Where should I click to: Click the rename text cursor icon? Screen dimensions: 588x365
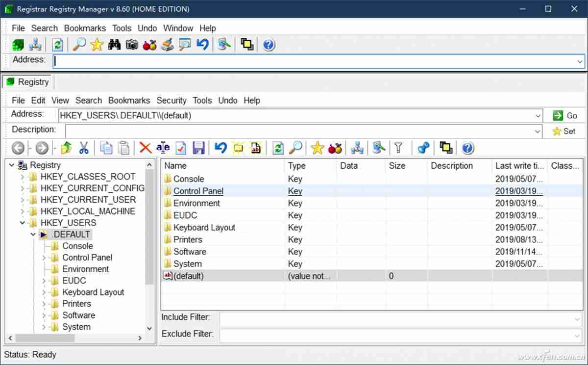163,148
